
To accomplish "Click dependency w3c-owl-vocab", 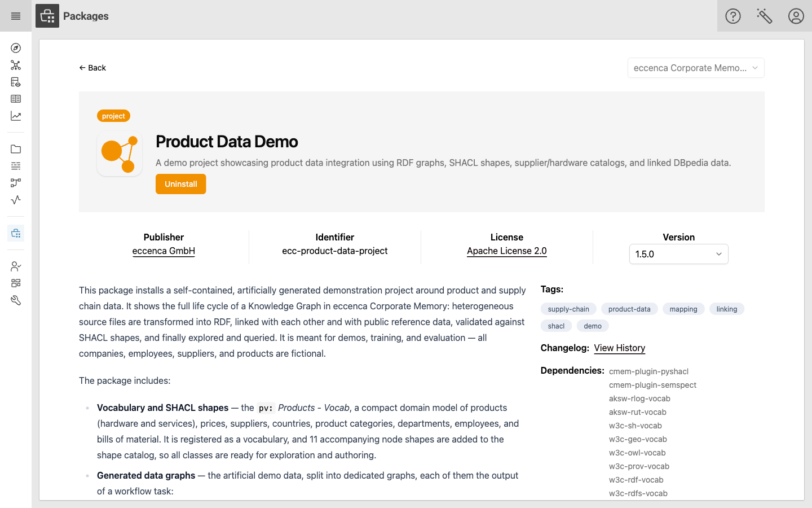I will pyautogui.click(x=637, y=453).
